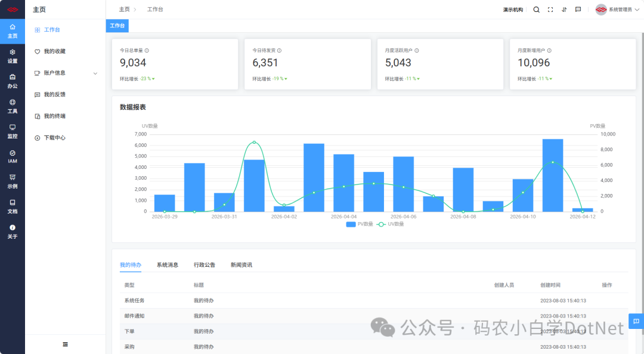This screenshot has height=354, width=644.
Task: Open the 关于 about sidebar icon
Action: tap(13, 232)
